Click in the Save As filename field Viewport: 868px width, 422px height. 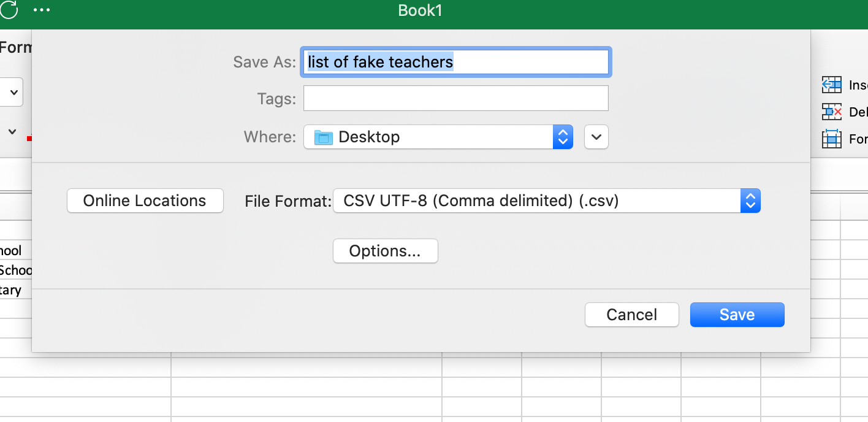[x=455, y=62]
